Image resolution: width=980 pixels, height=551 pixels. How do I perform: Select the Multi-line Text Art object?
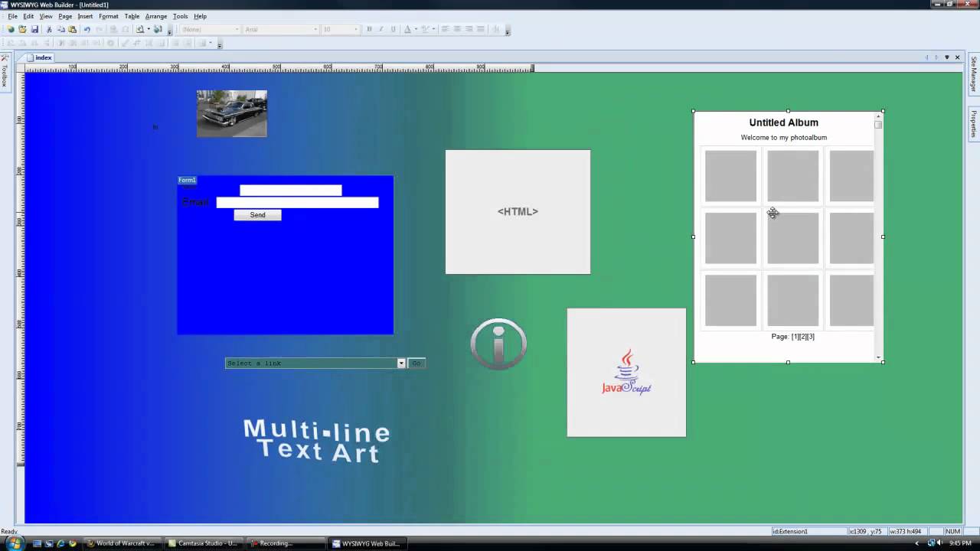[x=317, y=441]
